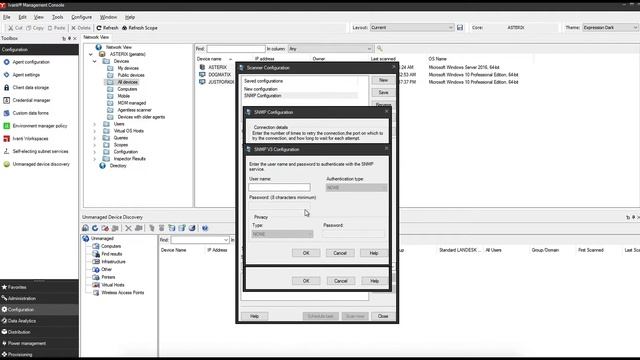The width and height of the screenshot is (640, 360).
Task: Switch to the Network View tab
Action: pos(96,37)
